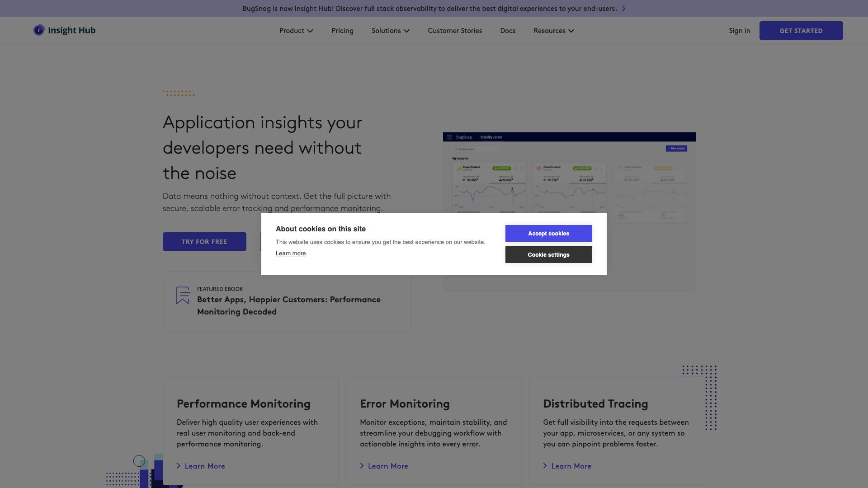Click the hamburger menu in the BugSnag dashboard preview
The width and height of the screenshot is (868, 488).
point(449,137)
